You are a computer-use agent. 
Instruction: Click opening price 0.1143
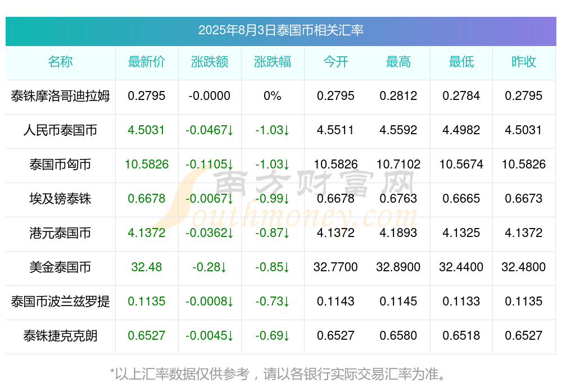tap(336, 302)
